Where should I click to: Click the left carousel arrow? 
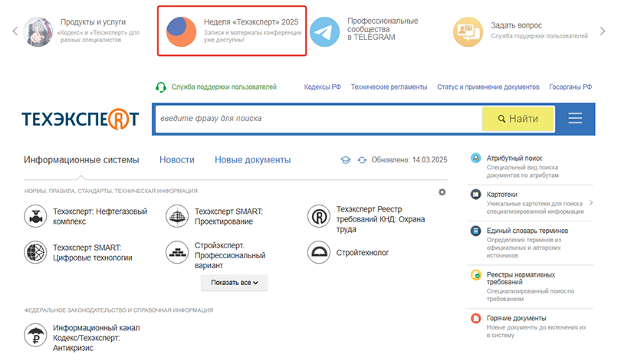(15, 31)
